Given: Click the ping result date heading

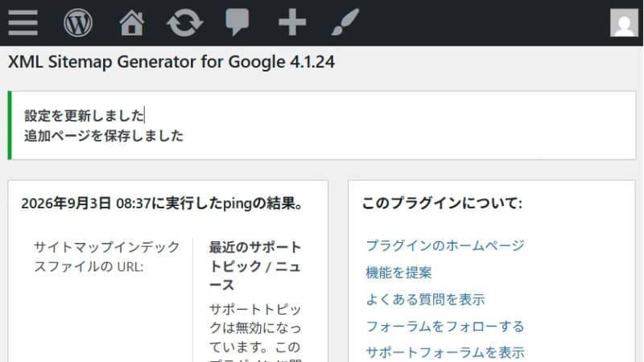Looking at the screenshot, I should 163,204.
